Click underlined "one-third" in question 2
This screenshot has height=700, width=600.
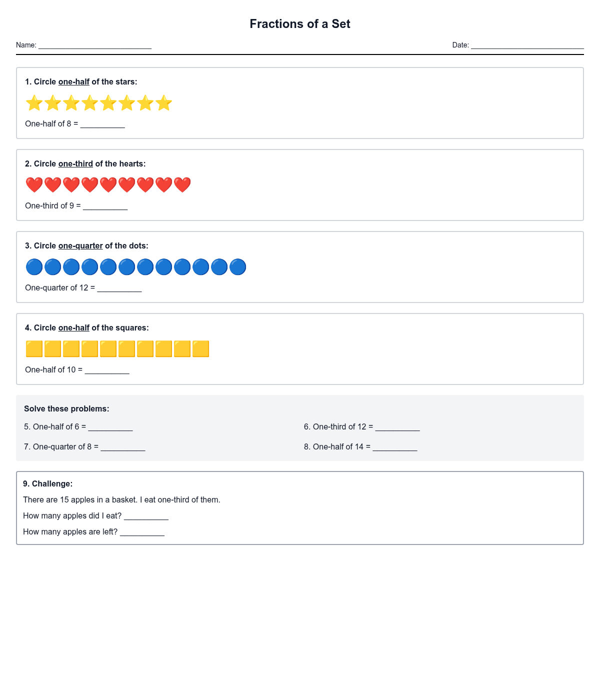75,164
